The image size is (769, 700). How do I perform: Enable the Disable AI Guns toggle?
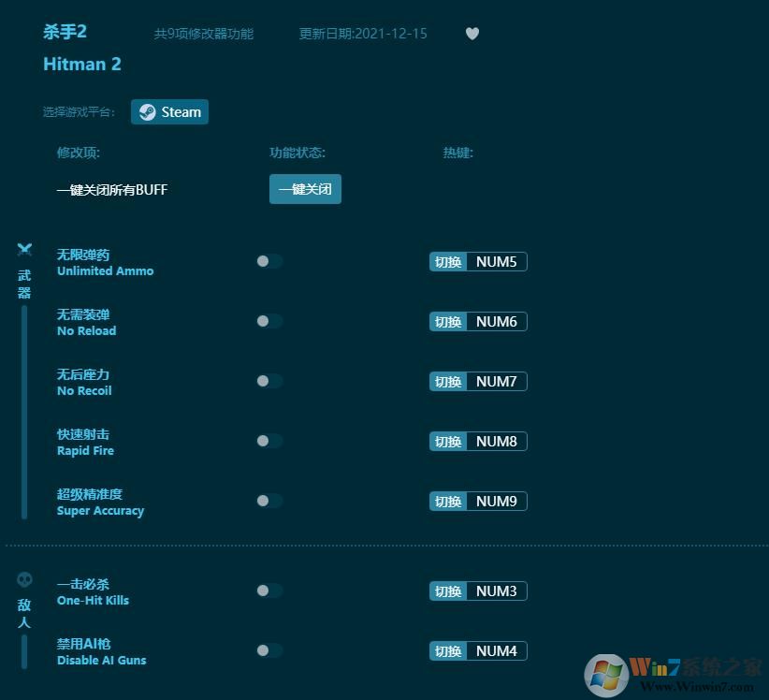click(268, 650)
